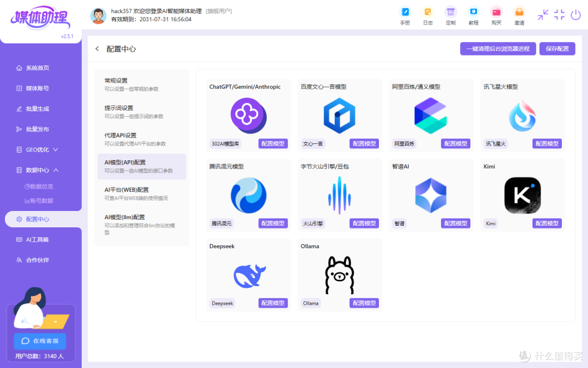
Task: Click 配置模型 for 302AI模型库
Action: pos(273,143)
